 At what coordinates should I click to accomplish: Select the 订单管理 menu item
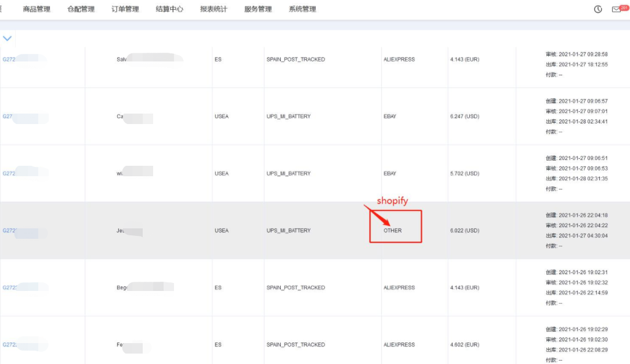coord(125,9)
